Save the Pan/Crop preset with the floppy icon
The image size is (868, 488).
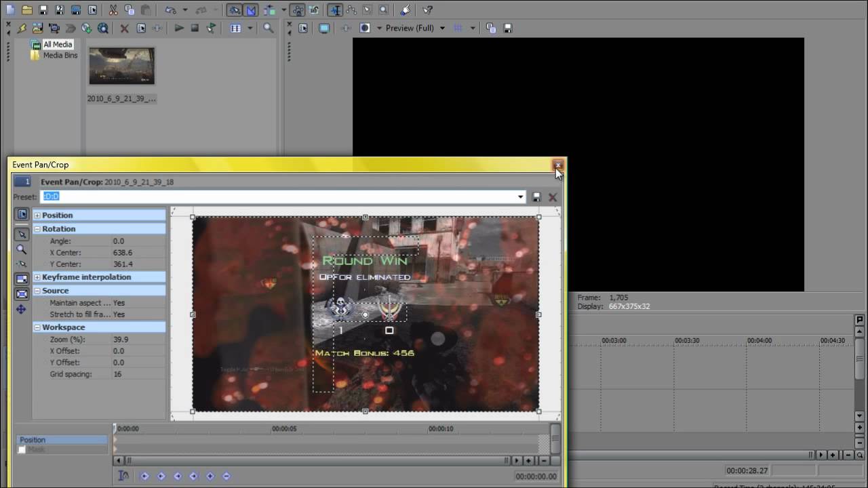[x=536, y=197]
